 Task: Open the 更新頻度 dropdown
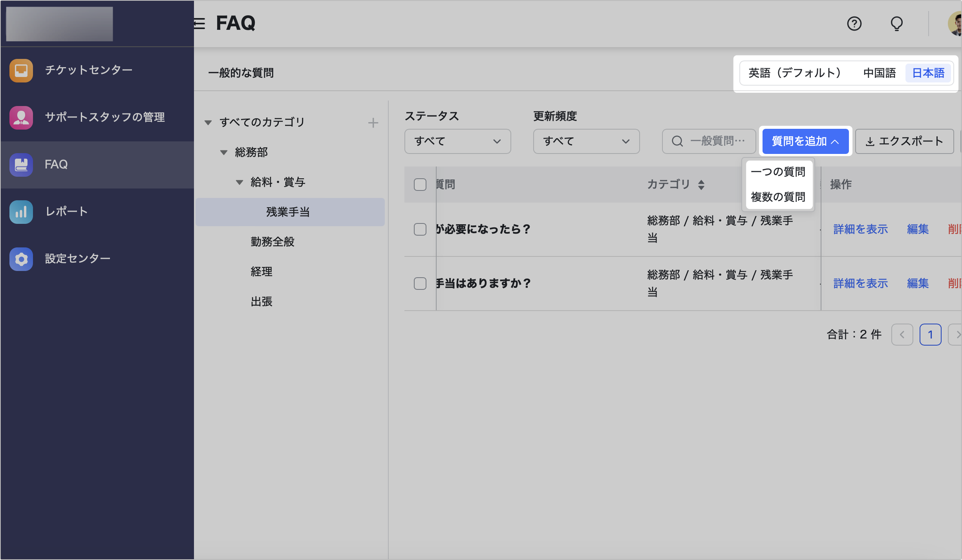coord(586,141)
